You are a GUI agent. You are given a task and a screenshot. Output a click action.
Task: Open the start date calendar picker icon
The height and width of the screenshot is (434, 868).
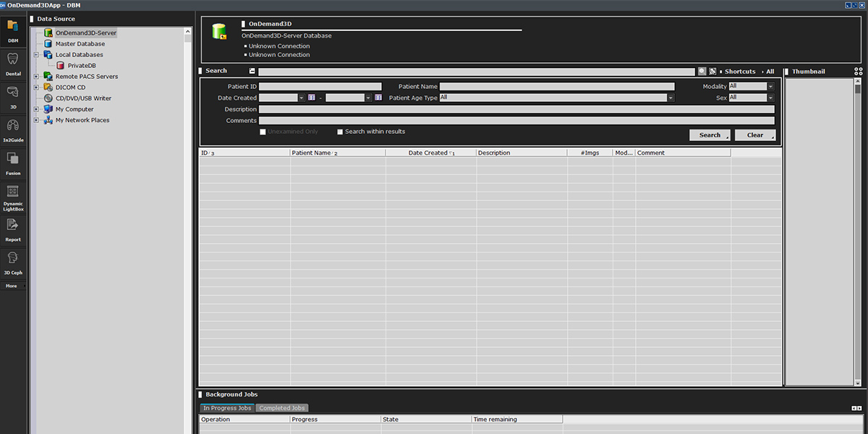(312, 98)
